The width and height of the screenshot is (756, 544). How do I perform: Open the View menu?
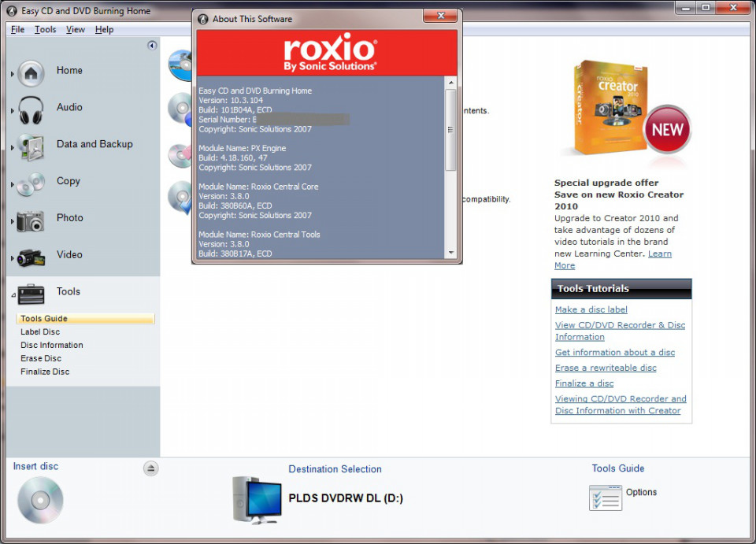tap(76, 29)
